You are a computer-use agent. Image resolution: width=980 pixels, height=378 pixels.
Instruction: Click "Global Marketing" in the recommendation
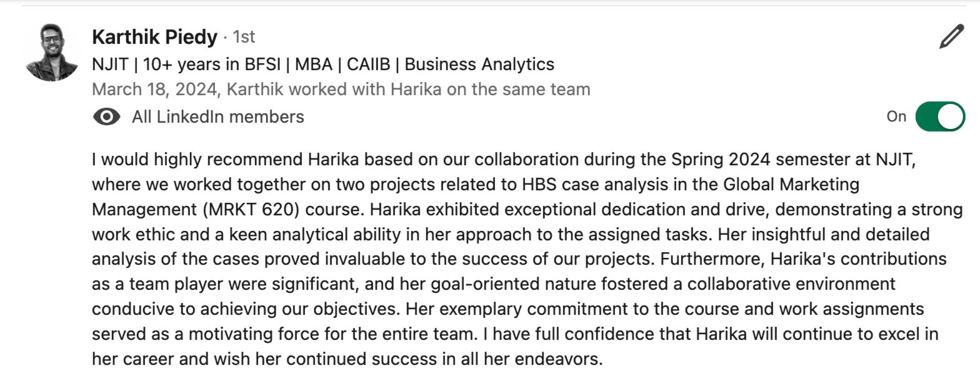(791, 185)
